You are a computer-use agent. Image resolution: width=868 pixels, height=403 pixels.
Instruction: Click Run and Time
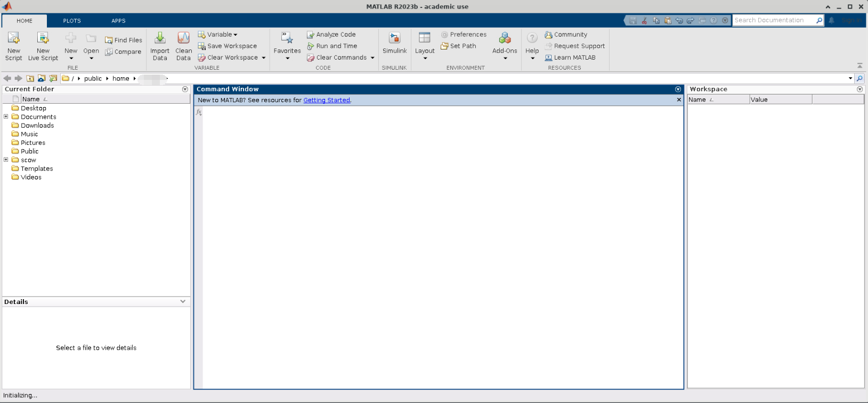click(x=332, y=46)
